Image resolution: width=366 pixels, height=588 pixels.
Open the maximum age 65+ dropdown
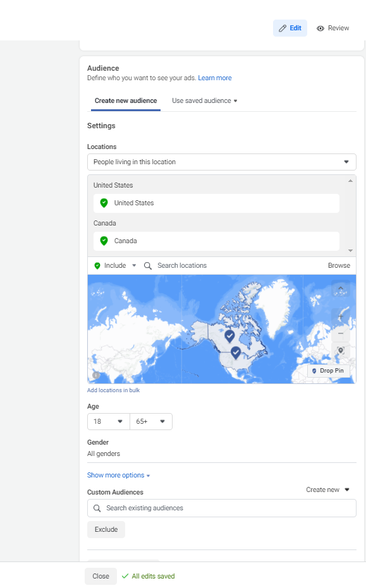(x=151, y=421)
